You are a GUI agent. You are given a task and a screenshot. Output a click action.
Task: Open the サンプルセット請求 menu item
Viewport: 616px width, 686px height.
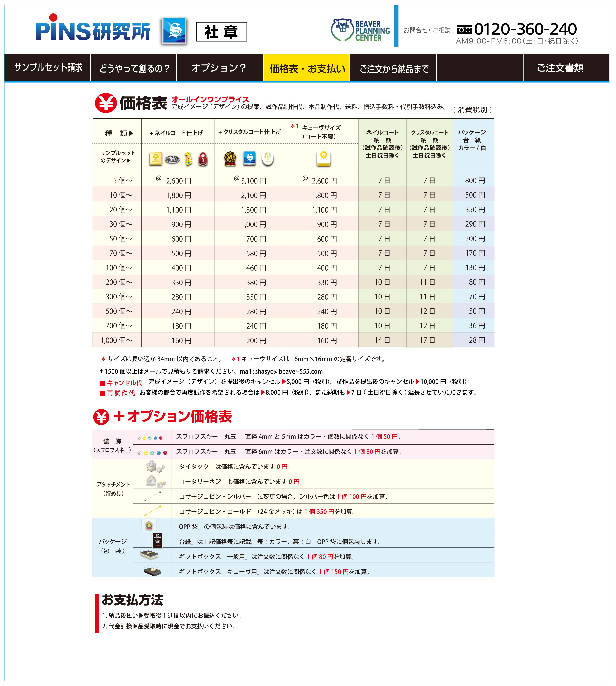pos(47,67)
